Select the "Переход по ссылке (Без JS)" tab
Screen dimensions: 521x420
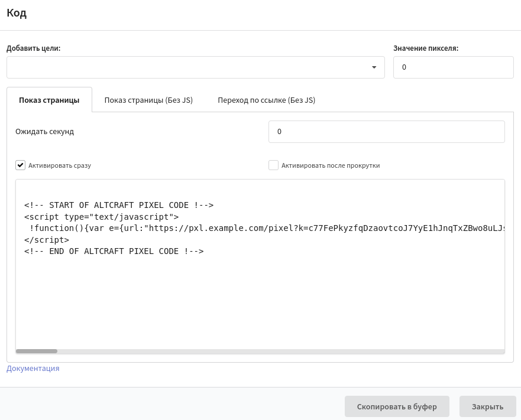click(x=267, y=100)
